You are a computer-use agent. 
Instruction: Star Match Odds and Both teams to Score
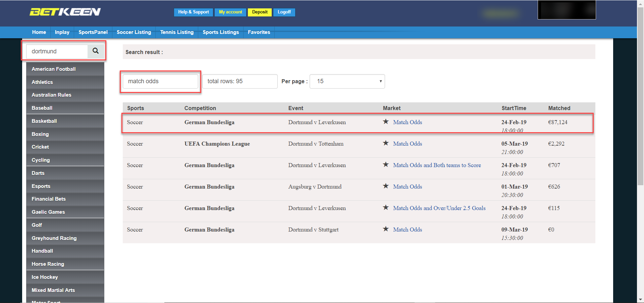[386, 164]
